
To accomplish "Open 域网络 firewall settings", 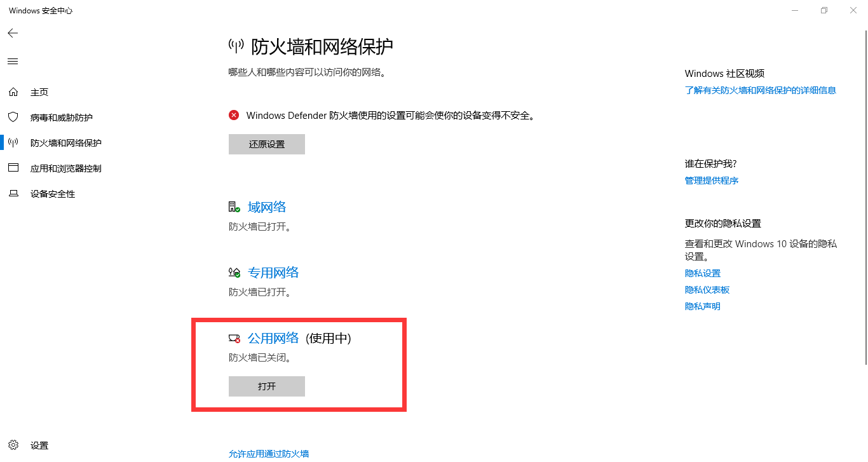I will tap(267, 207).
